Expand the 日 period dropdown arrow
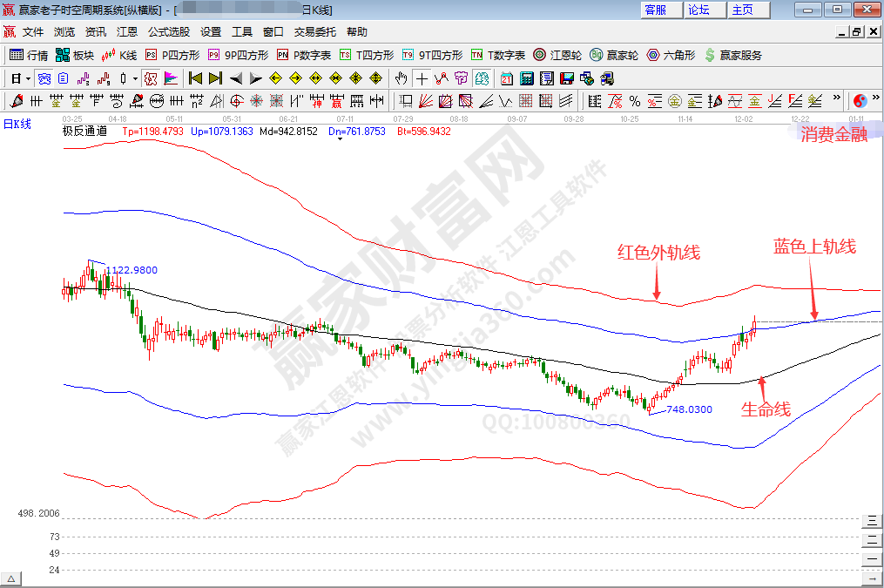Image resolution: width=884 pixels, height=588 pixels. (x=28, y=78)
